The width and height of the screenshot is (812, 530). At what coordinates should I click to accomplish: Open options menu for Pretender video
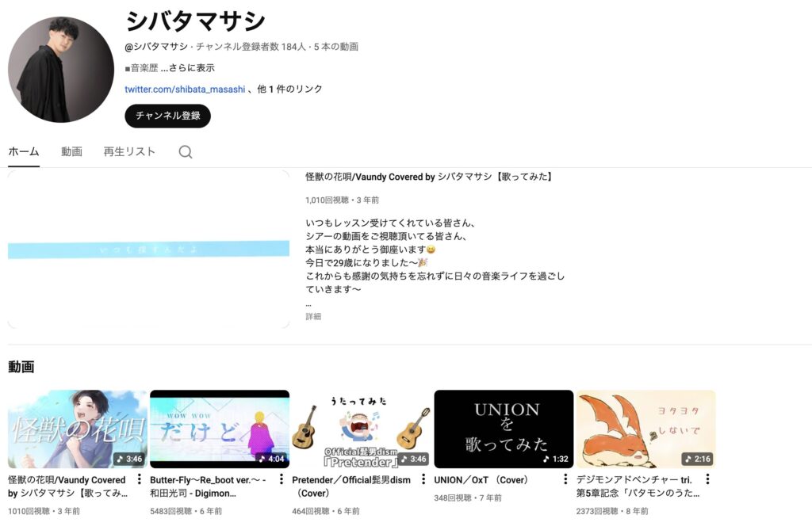pos(423,479)
